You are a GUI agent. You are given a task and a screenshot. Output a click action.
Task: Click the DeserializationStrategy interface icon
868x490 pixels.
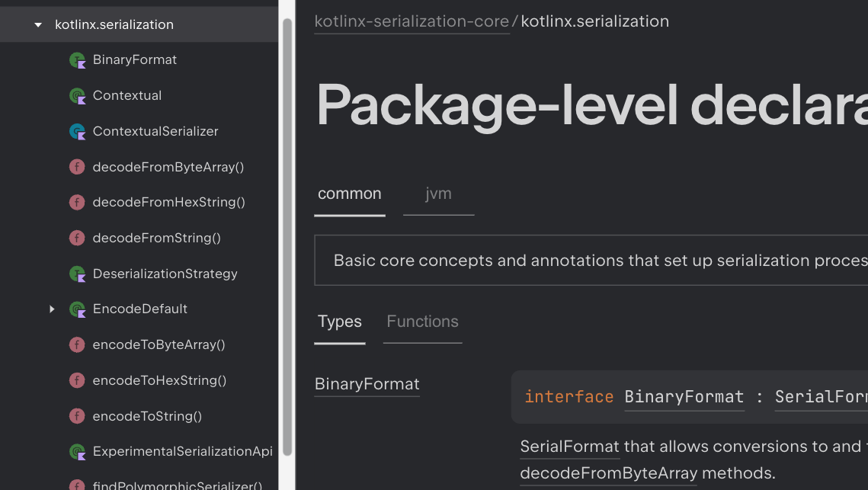point(77,274)
